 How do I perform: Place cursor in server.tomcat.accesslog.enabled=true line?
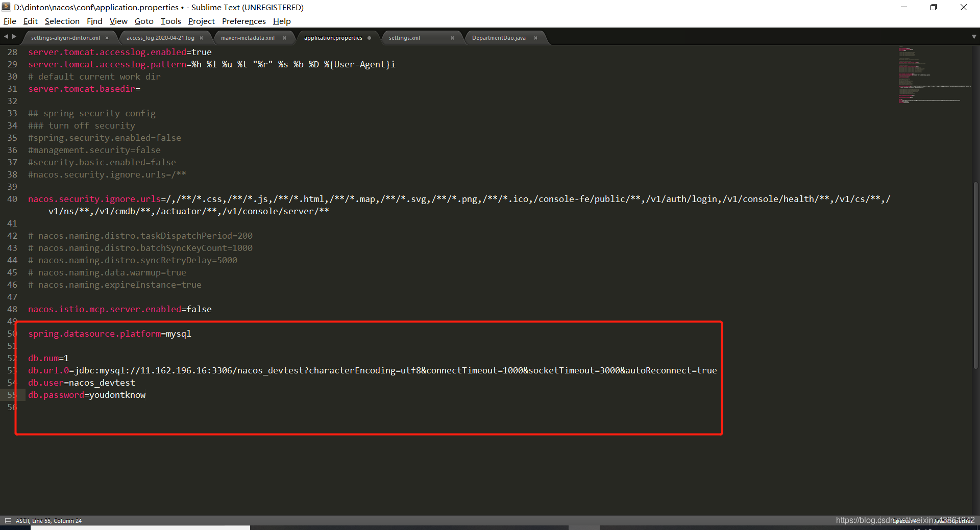[120, 52]
